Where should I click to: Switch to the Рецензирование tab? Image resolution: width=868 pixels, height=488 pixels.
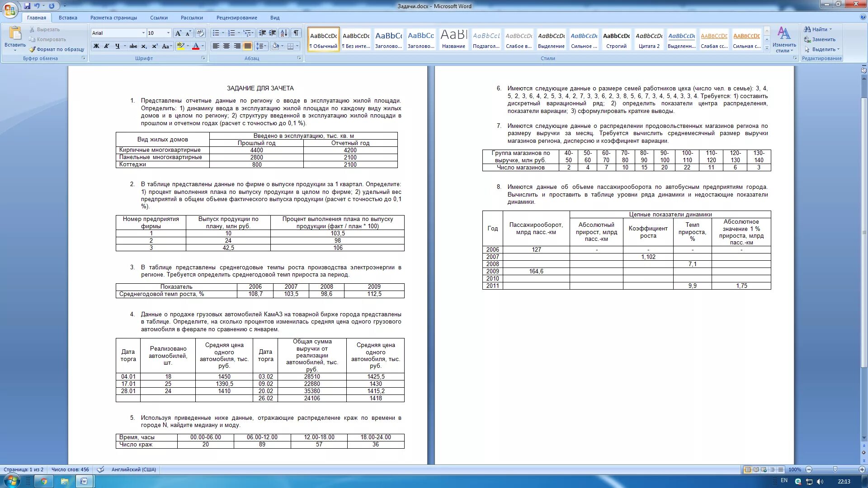tap(236, 18)
